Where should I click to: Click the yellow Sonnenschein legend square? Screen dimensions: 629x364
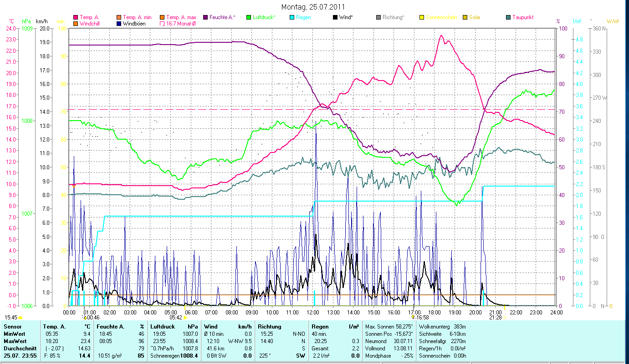(x=422, y=17)
